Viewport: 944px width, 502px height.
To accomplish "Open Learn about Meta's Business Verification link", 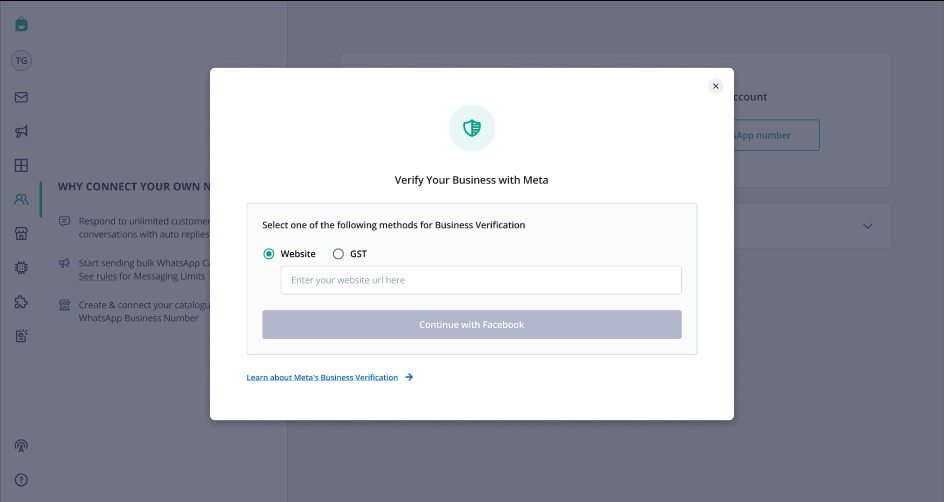I will (x=322, y=377).
